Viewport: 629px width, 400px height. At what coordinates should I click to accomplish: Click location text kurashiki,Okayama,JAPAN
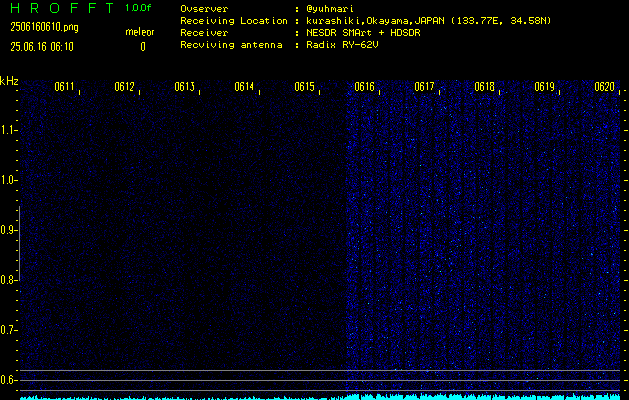(375, 20)
